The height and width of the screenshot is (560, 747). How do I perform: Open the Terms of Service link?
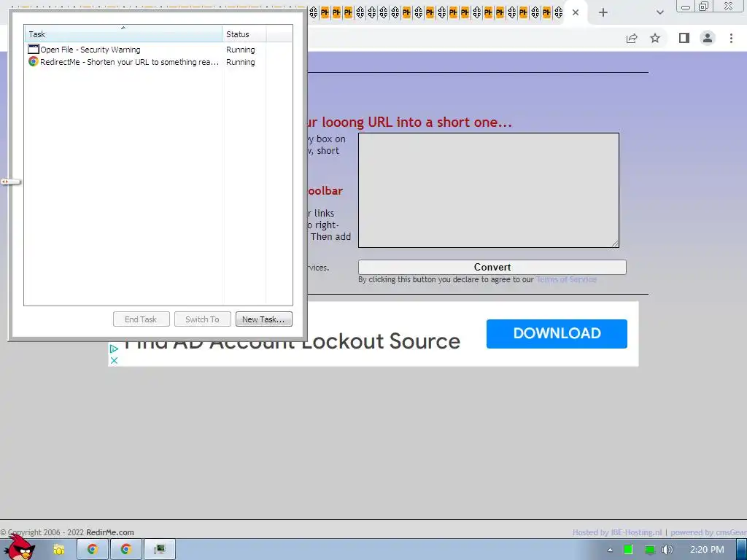point(566,279)
